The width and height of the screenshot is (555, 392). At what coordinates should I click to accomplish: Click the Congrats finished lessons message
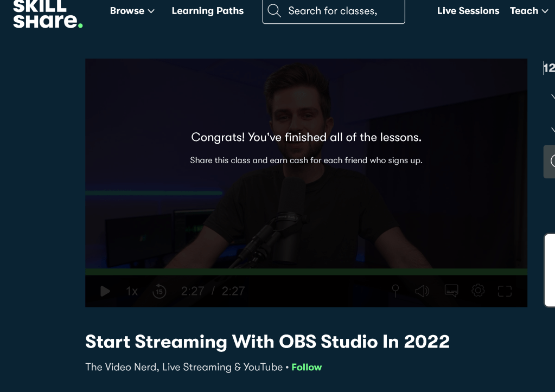pyautogui.click(x=306, y=137)
